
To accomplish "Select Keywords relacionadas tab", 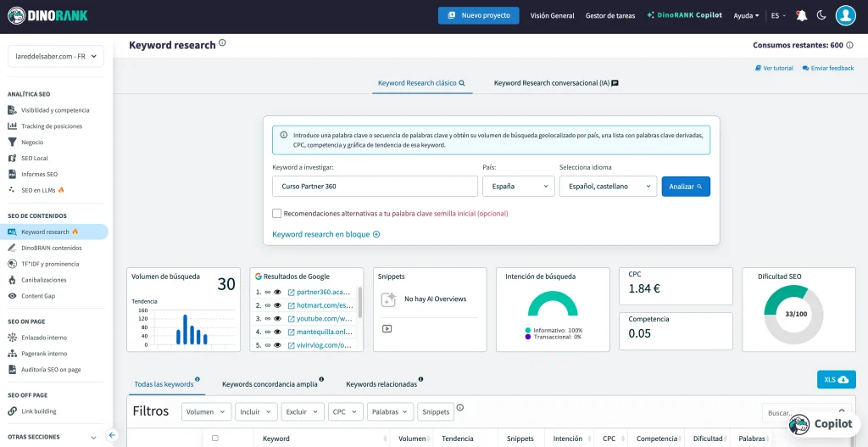I will pyautogui.click(x=384, y=383).
